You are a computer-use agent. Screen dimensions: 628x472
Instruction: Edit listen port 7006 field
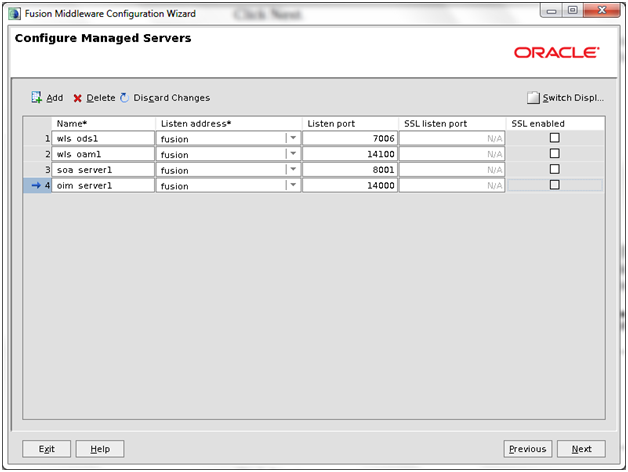coord(350,138)
